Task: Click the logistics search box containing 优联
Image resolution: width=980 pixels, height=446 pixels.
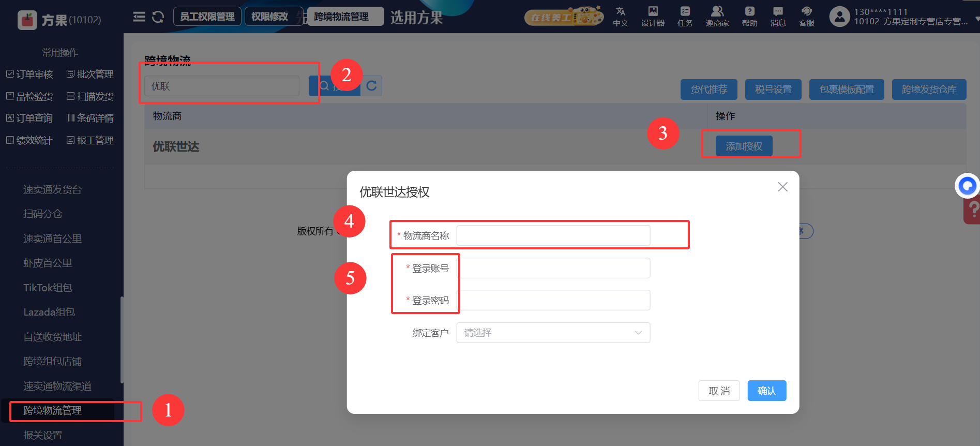Action: pos(222,86)
